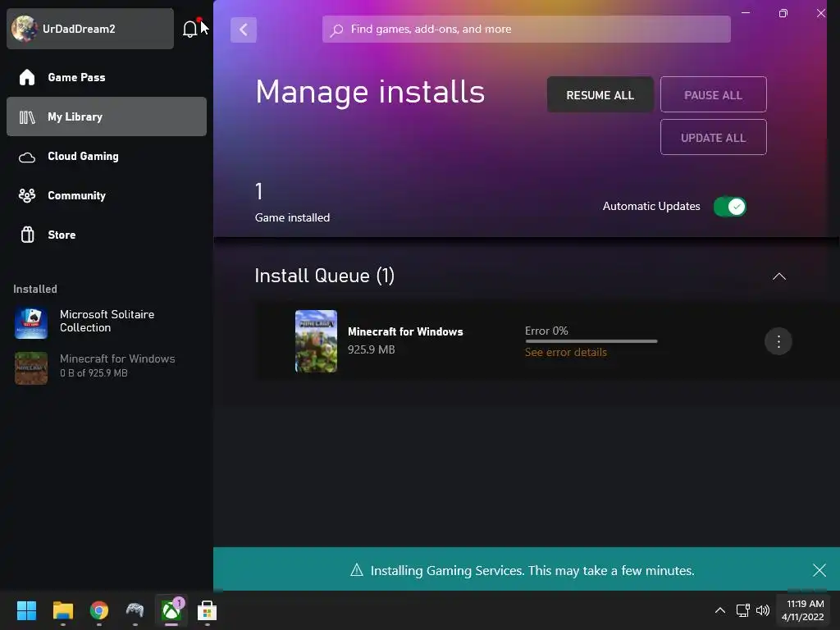Click the 'Game installed' count text

pos(293,217)
